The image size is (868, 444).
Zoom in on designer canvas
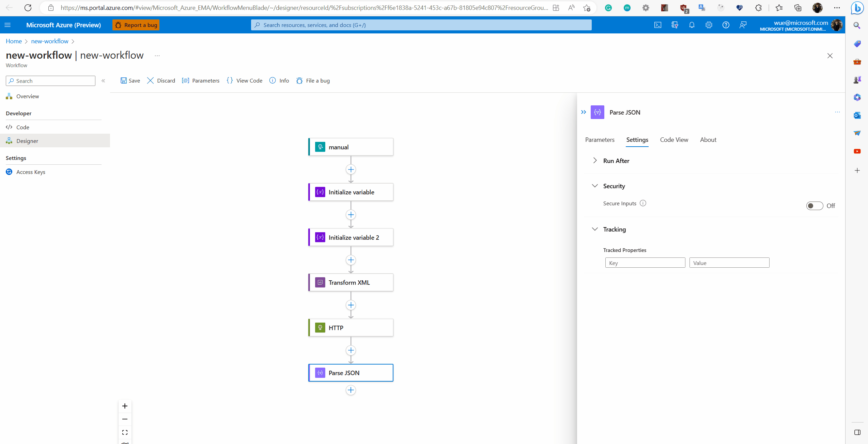(x=125, y=406)
